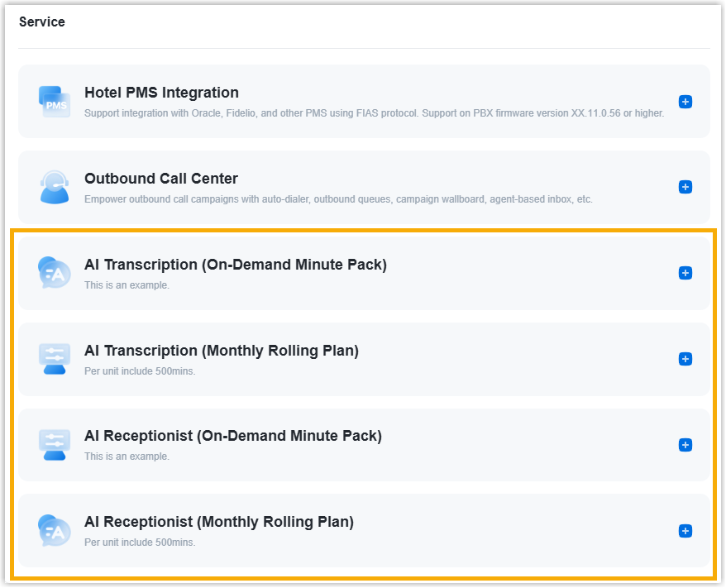This screenshot has width=726, height=588.
Task: Select the Hotel PMS Integration title
Action: [x=161, y=93]
